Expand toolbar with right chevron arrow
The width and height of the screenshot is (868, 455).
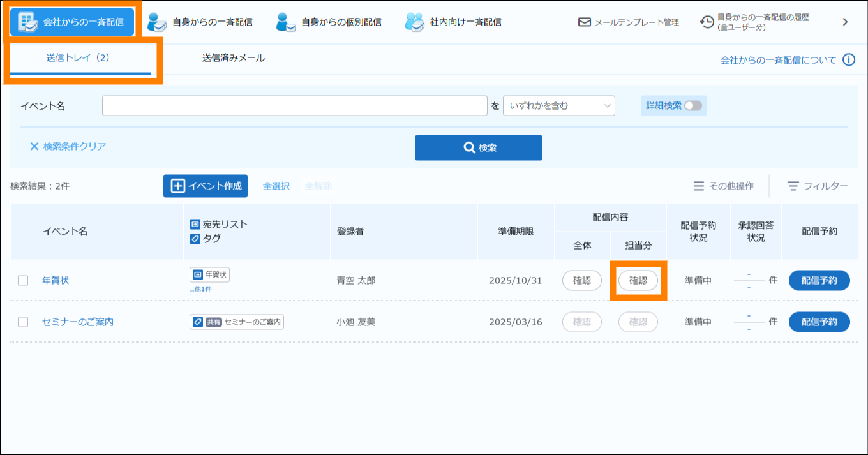pos(845,22)
